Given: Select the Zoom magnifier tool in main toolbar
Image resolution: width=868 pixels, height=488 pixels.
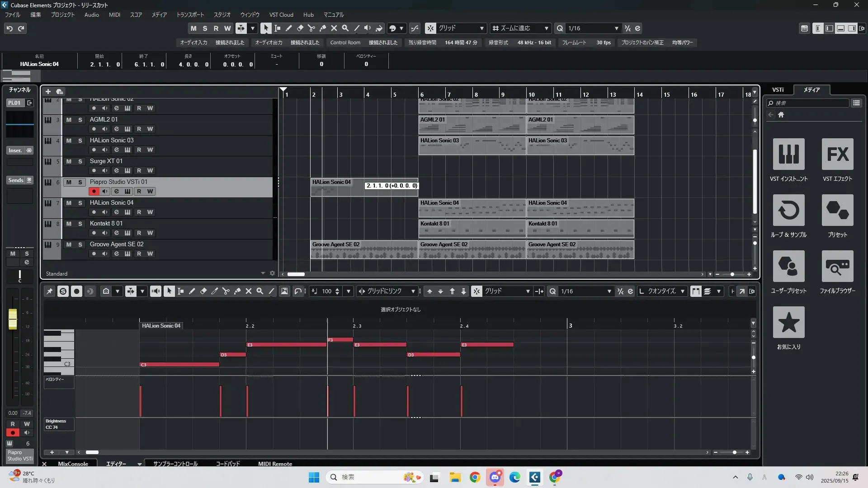Looking at the screenshot, I should coord(345,28).
